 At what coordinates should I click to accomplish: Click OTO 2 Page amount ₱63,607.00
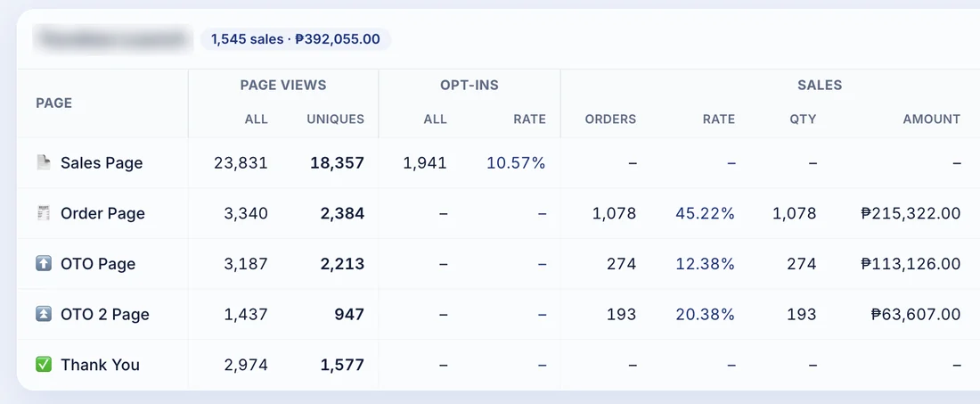tap(916, 315)
